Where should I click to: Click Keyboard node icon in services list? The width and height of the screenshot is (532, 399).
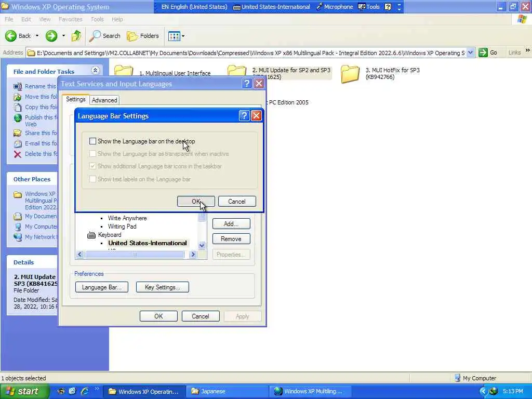pos(91,235)
